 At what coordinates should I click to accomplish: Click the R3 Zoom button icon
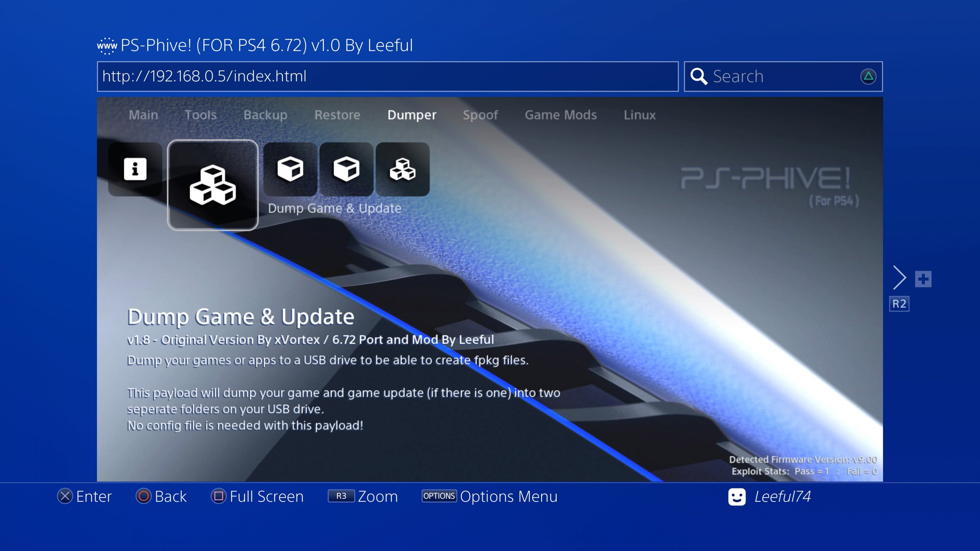[341, 496]
